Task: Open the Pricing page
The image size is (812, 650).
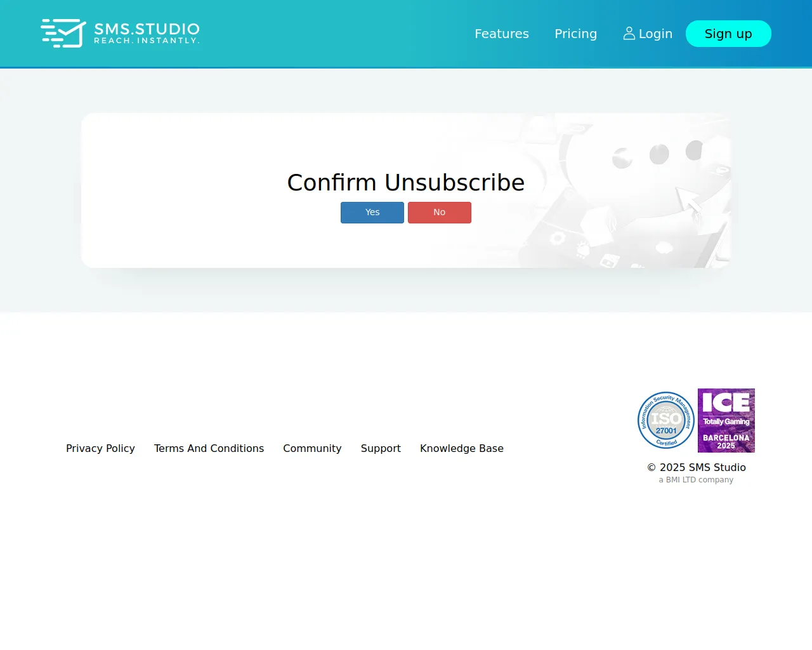Action: tap(575, 34)
